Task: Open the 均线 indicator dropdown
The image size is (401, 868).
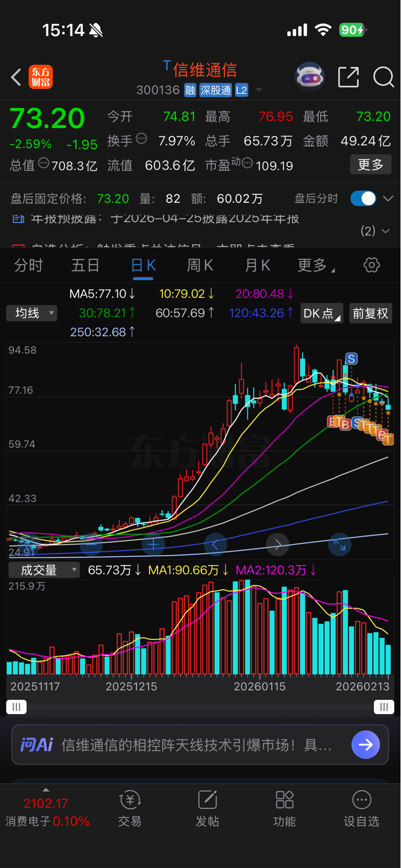Action: (x=32, y=313)
